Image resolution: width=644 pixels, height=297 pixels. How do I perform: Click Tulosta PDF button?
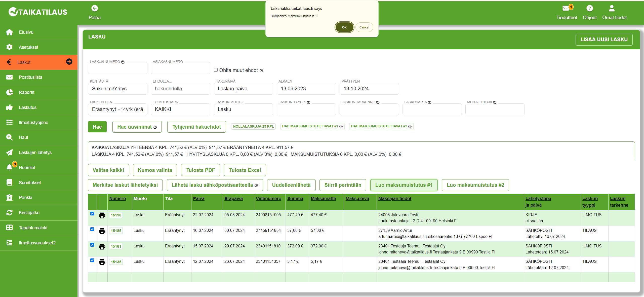click(x=200, y=170)
